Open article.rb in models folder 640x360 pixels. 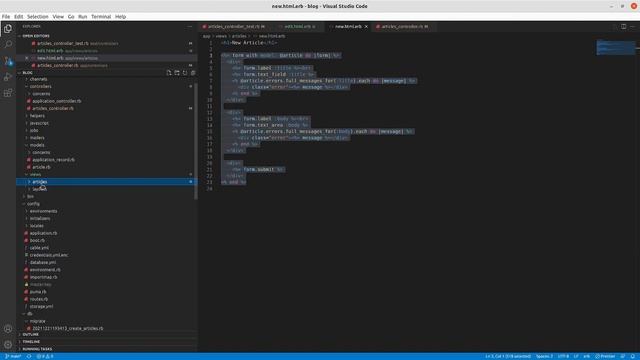point(41,167)
